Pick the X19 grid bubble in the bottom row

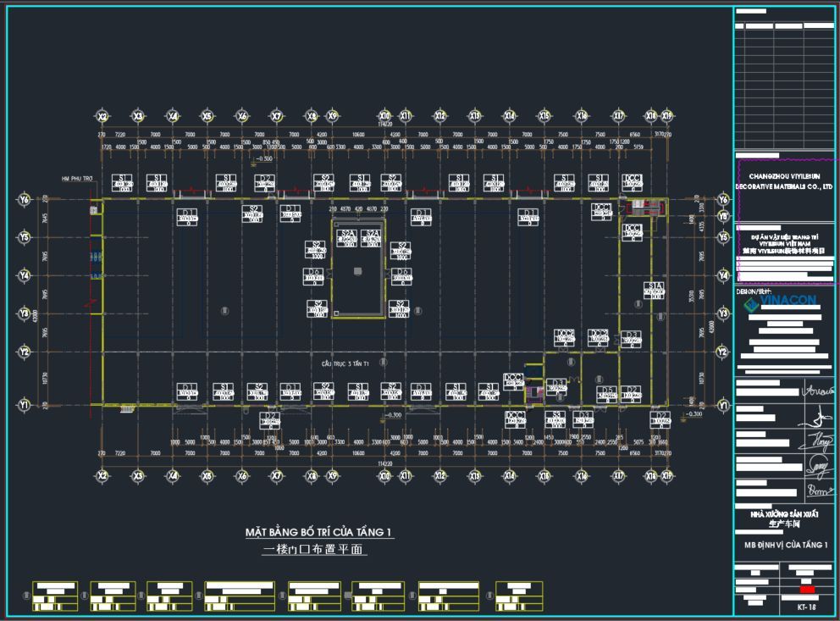pyautogui.click(x=667, y=476)
